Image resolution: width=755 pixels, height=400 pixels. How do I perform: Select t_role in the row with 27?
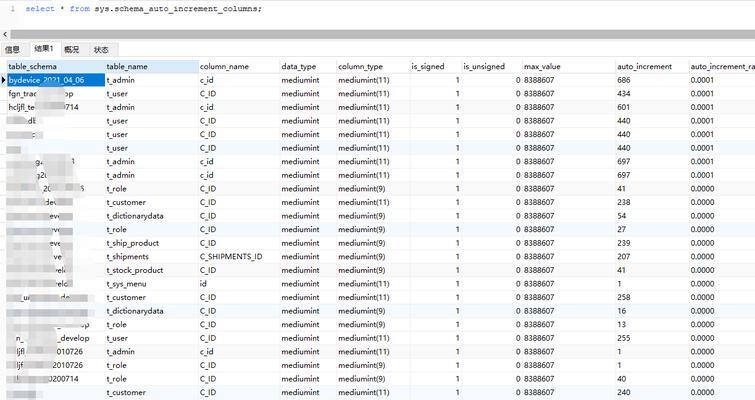(117, 229)
